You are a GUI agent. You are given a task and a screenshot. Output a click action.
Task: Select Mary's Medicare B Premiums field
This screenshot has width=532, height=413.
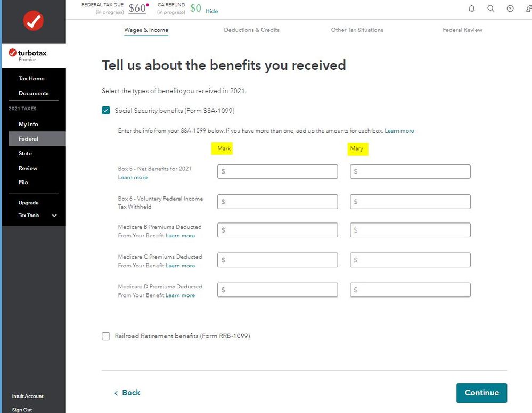[410, 230]
